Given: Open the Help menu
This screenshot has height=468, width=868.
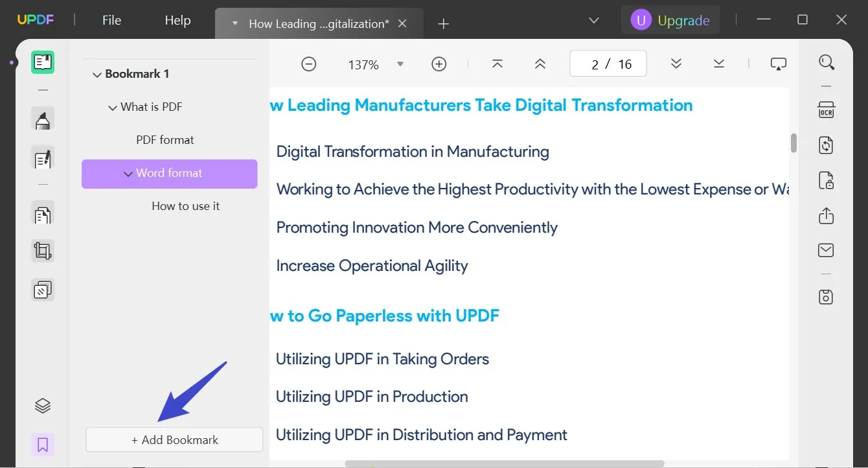Looking at the screenshot, I should point(177,20).
